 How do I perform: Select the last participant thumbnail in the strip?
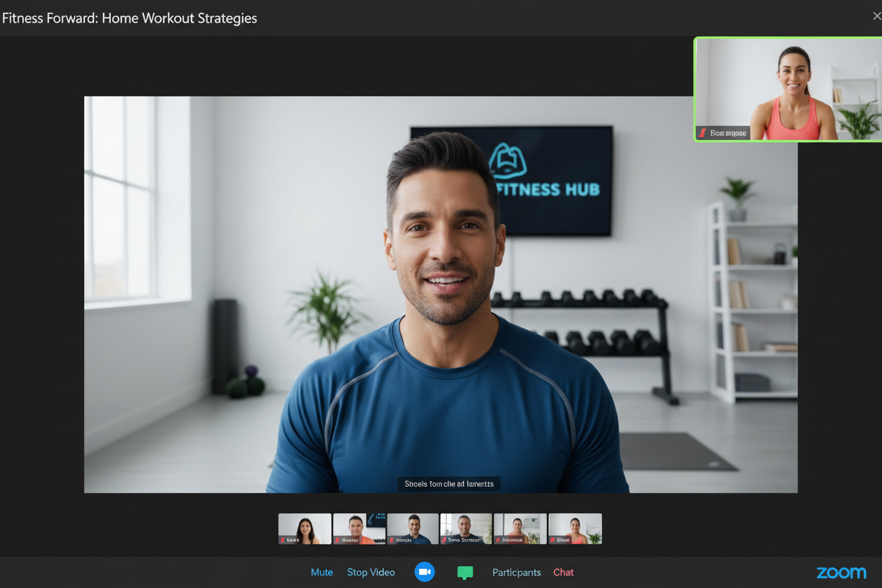(575, 528)
